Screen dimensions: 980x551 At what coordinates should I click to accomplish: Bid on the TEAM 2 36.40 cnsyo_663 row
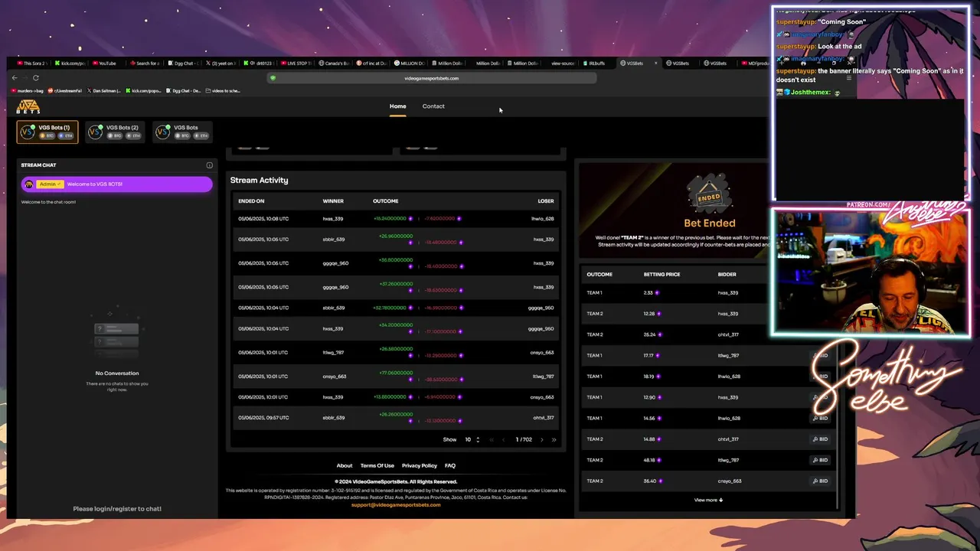coord(820,481)
